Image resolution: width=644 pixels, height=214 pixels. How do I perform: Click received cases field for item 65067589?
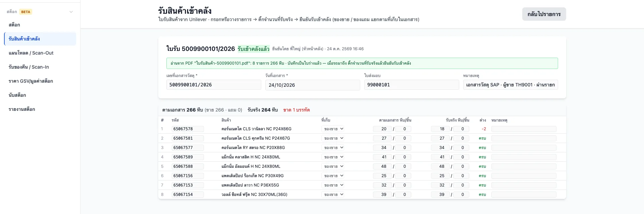pyautogui.click(x=440, y=157)
